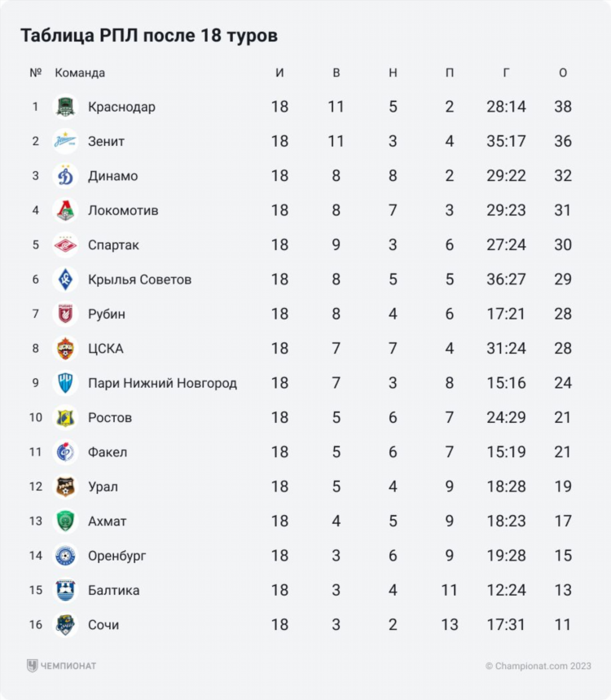Click the Г goals column header
Image resolution: width=611 pixels, height=700 pixels.
[506, 73]
